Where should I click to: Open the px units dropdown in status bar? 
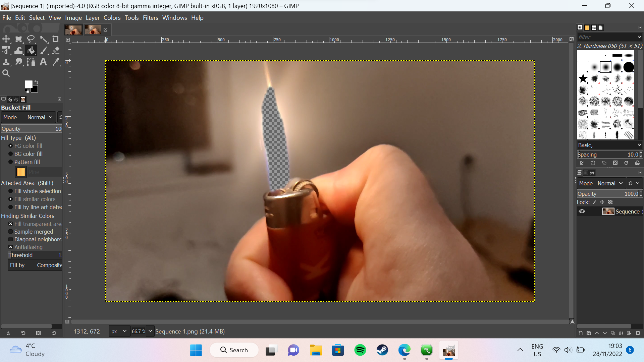click(120, 331)
